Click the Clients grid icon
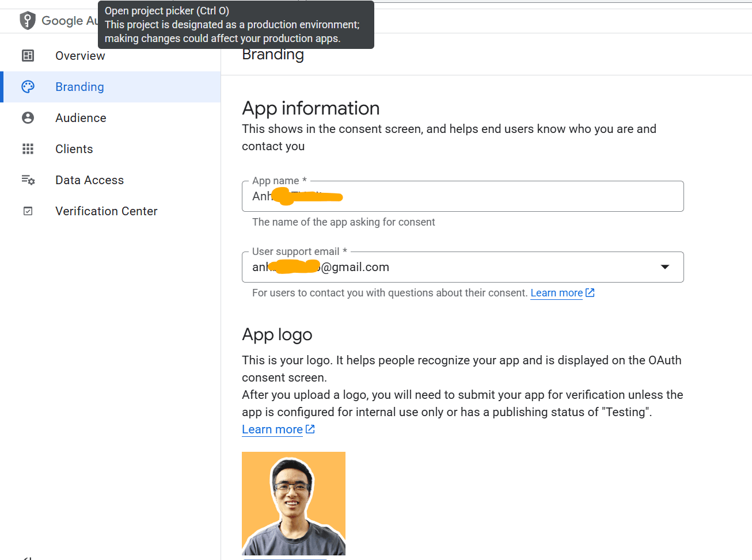Screen dimensions: 752x560 (x=28, y=148)
